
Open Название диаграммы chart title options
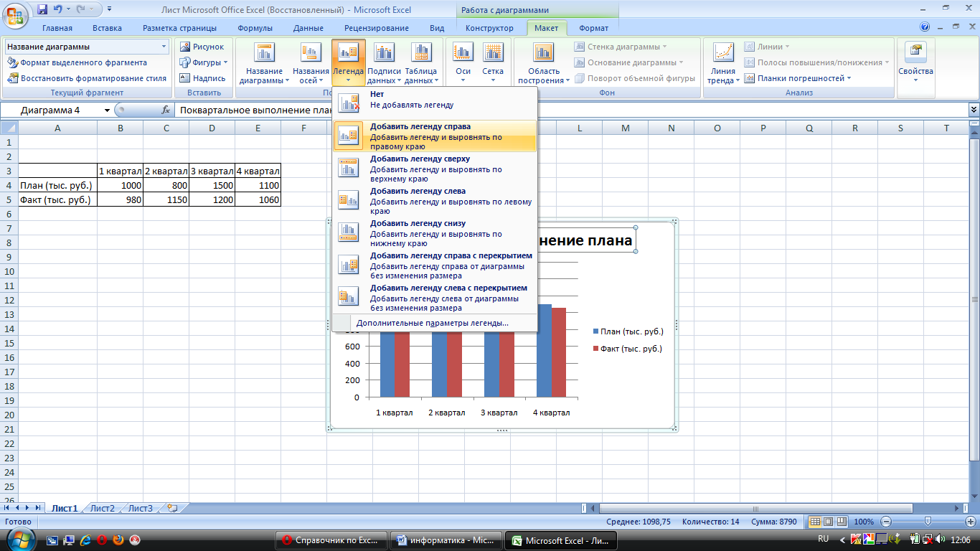click(x=264, y=63)
